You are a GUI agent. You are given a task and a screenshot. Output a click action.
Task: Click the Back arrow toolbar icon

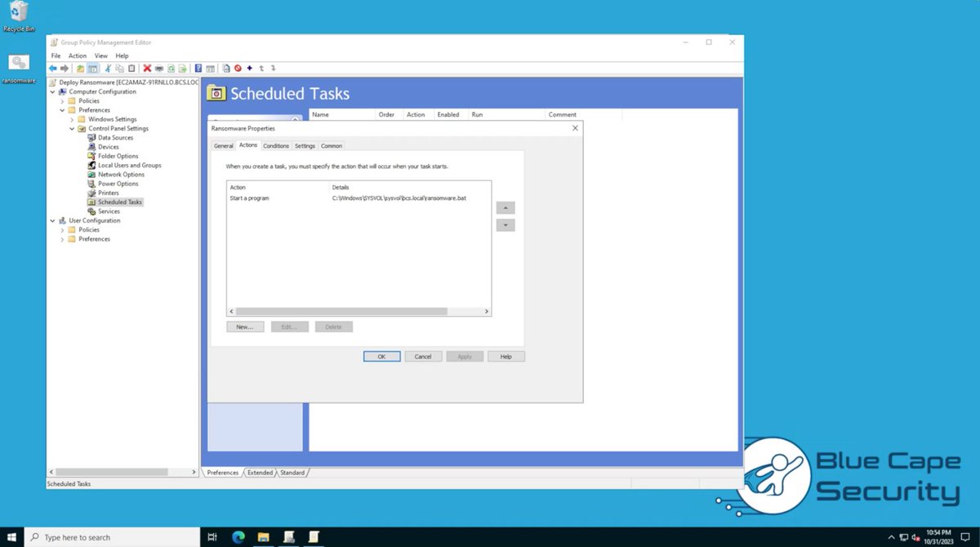[x=53, y=69]
